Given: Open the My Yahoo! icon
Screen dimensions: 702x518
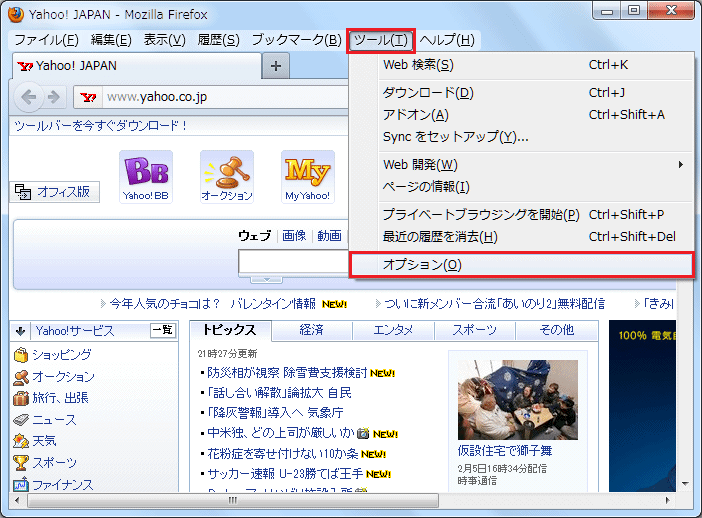Looking at the screenshot, I should pos(308,177).
